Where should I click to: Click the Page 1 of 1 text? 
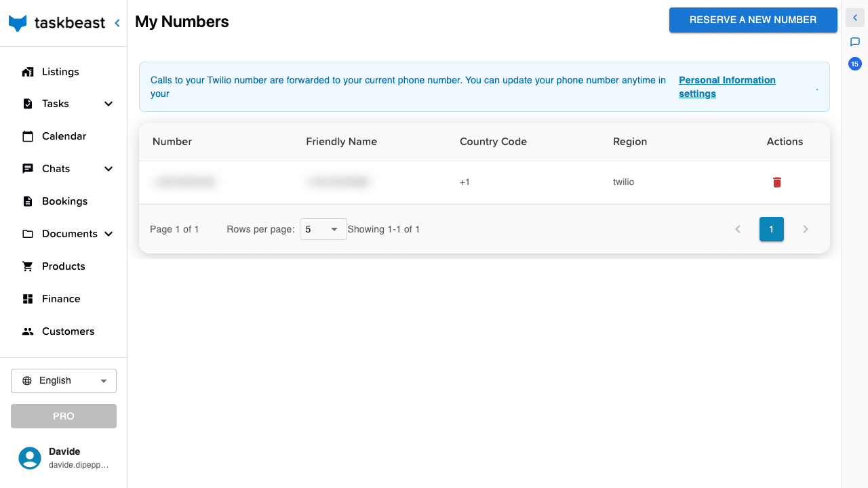pos(174,229)
